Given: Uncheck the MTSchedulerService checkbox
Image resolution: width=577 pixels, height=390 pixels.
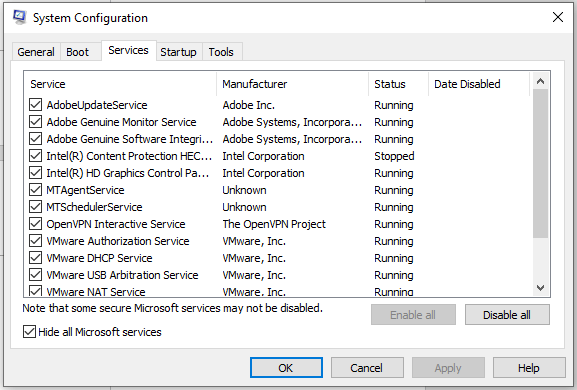Looking at the screenshot, I should point(35,207).
